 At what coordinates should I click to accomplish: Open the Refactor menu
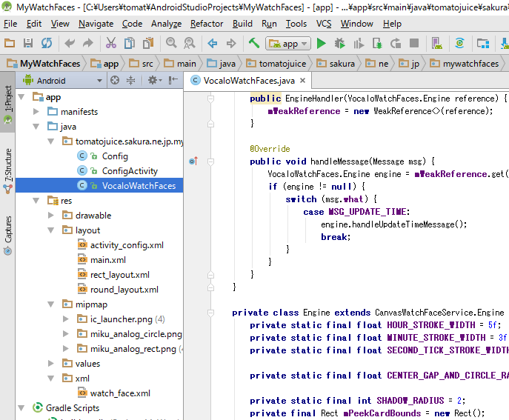tap(207, 24)
